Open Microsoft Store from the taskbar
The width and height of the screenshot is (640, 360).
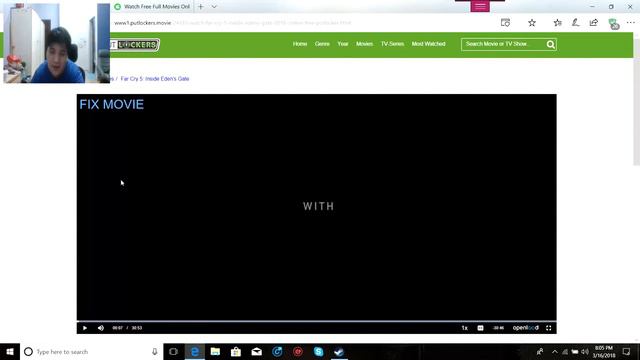(x=236, y=351)
